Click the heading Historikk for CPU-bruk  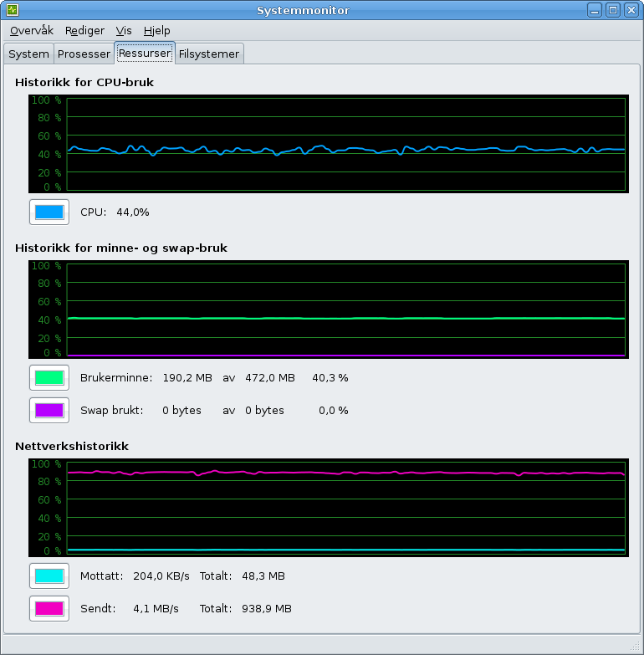click(x=84, y=82)
